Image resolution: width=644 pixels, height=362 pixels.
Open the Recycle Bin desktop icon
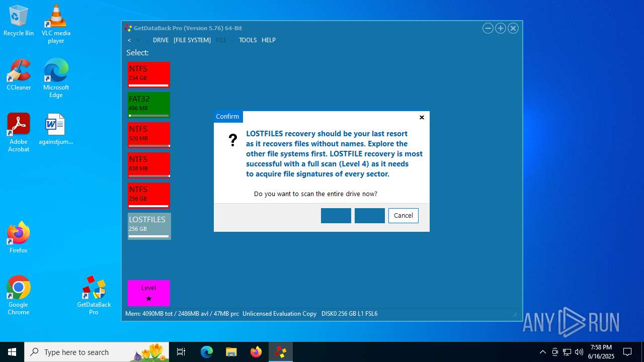click(x=19, y=21)
